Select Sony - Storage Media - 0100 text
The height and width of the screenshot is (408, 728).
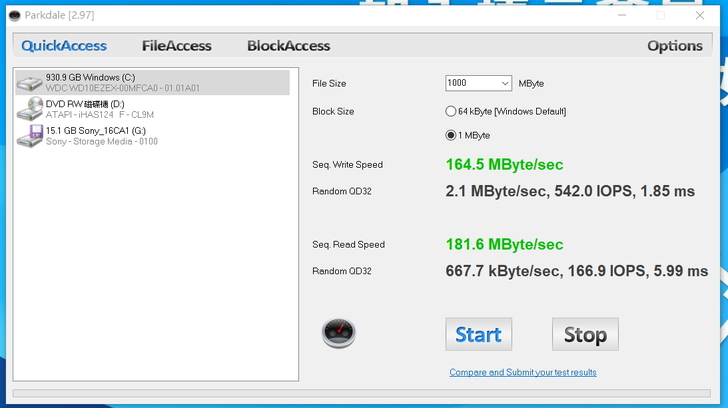(x=102, y=142)
